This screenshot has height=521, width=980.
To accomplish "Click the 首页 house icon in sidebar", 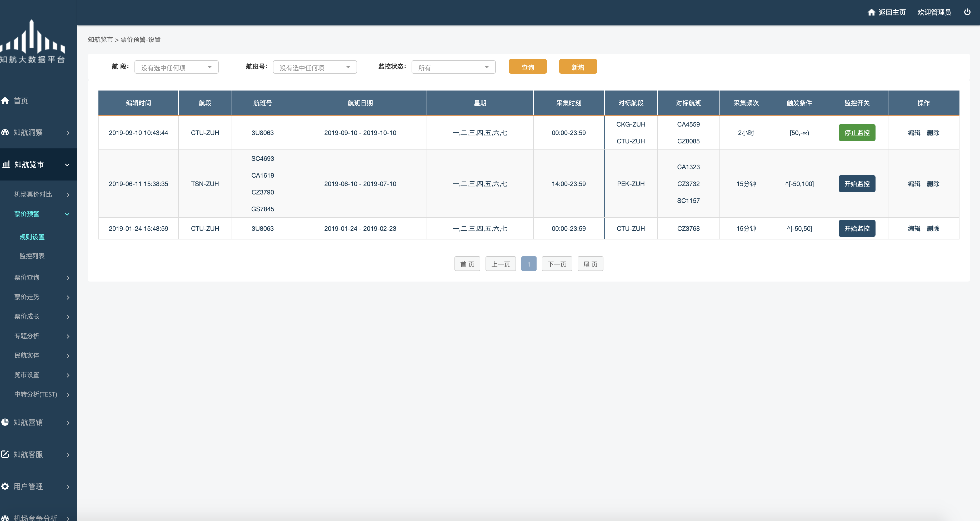I will 5,101.
